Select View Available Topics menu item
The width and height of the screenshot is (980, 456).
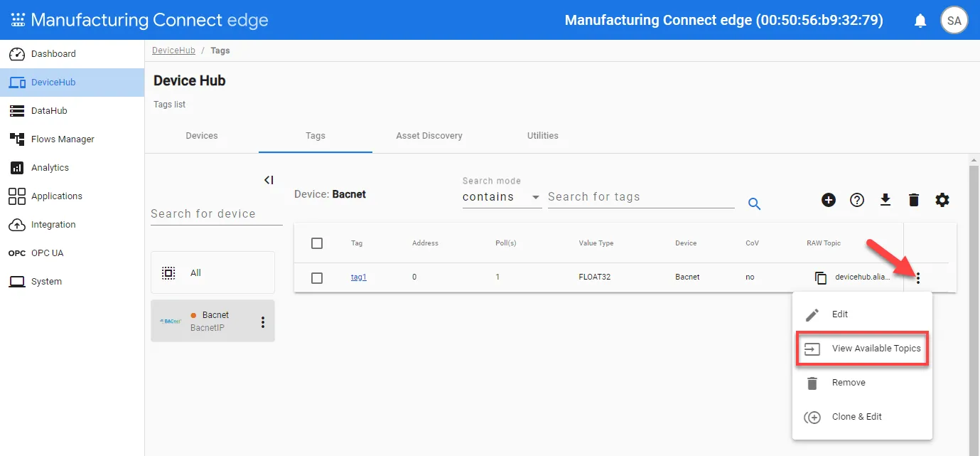pyautogui.click(x=862, y=349)
